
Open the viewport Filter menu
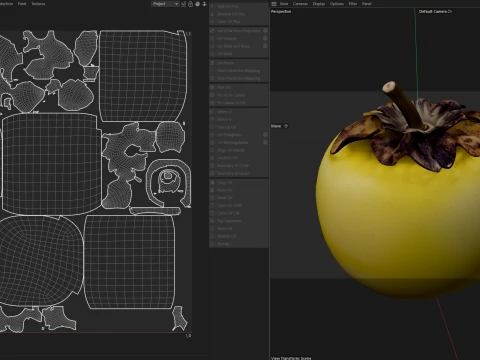(353, 4)
